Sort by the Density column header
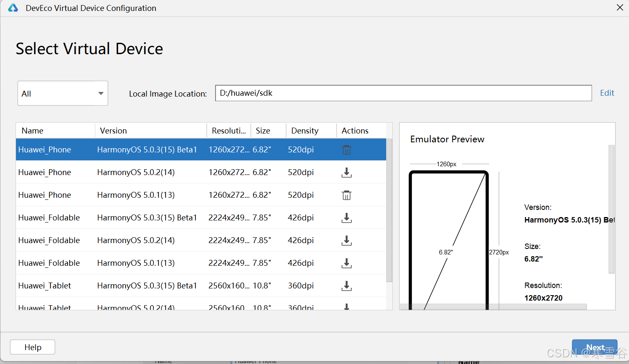 click(x=311, y=131)
